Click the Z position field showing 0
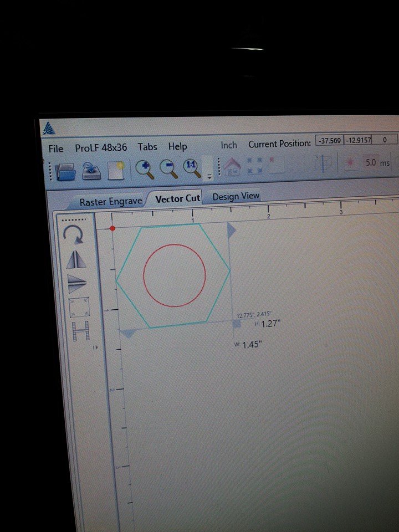 385,140
